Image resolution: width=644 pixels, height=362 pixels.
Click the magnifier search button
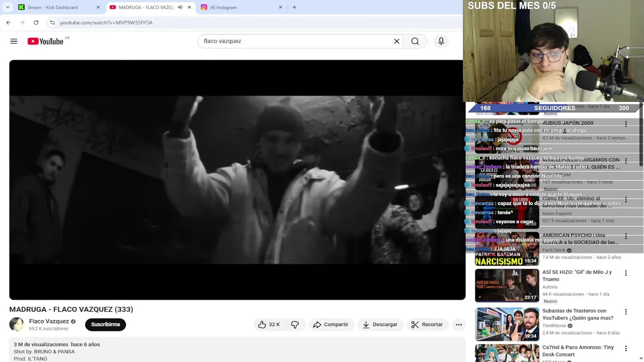(415, 41)
